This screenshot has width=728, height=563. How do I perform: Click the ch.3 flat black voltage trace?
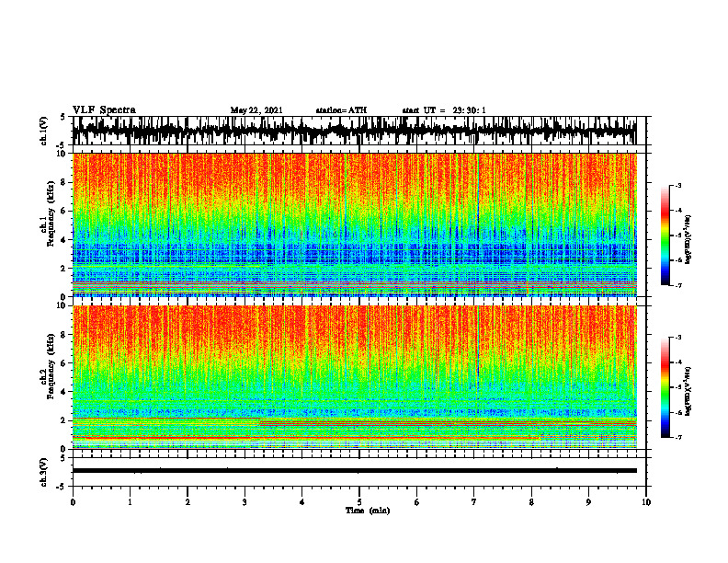[x=354, y=471]
